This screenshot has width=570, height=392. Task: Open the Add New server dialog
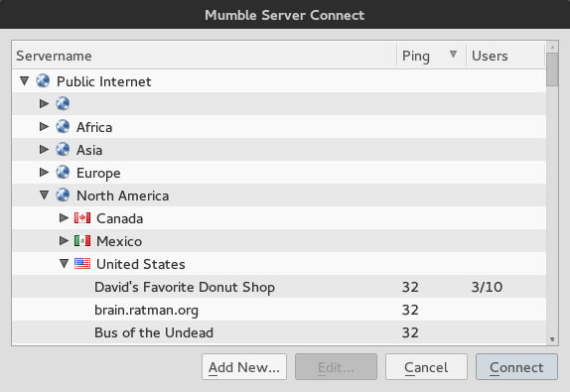tap(244, 367)
